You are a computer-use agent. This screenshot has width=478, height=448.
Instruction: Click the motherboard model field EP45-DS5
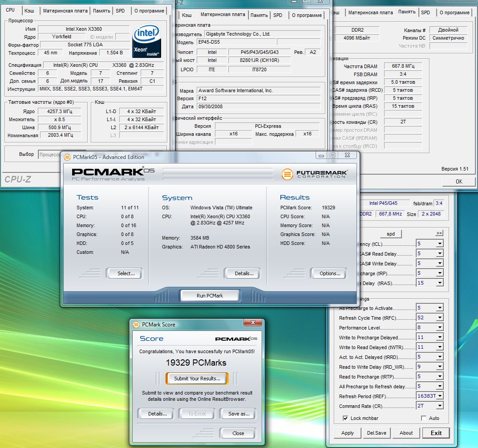coord(236,42)
